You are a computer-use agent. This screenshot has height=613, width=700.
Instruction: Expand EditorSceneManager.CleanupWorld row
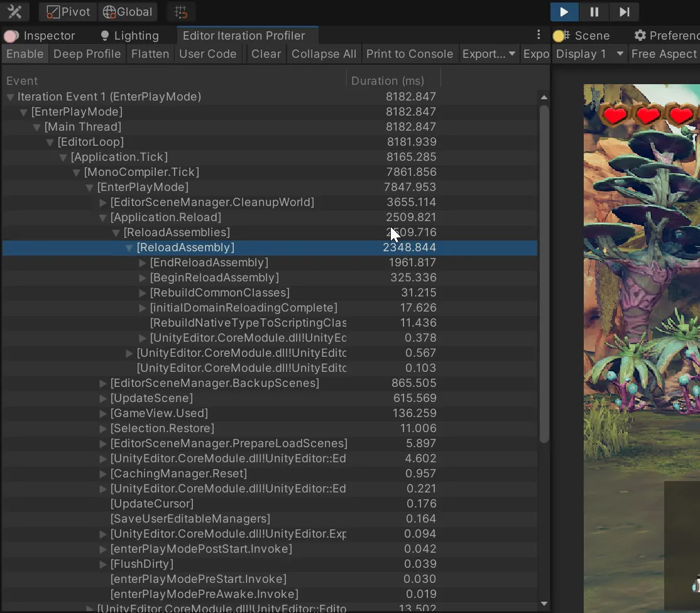[x=103, y=202]
